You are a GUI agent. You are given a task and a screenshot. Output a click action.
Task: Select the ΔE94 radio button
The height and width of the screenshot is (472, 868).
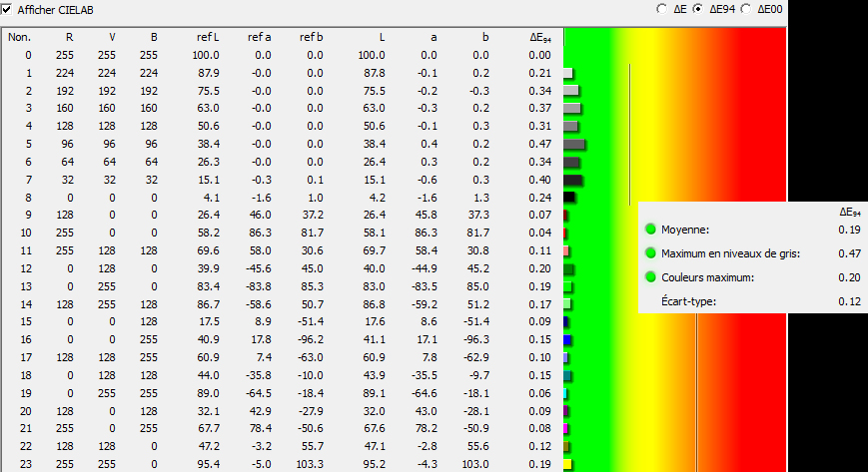(698, 9)
